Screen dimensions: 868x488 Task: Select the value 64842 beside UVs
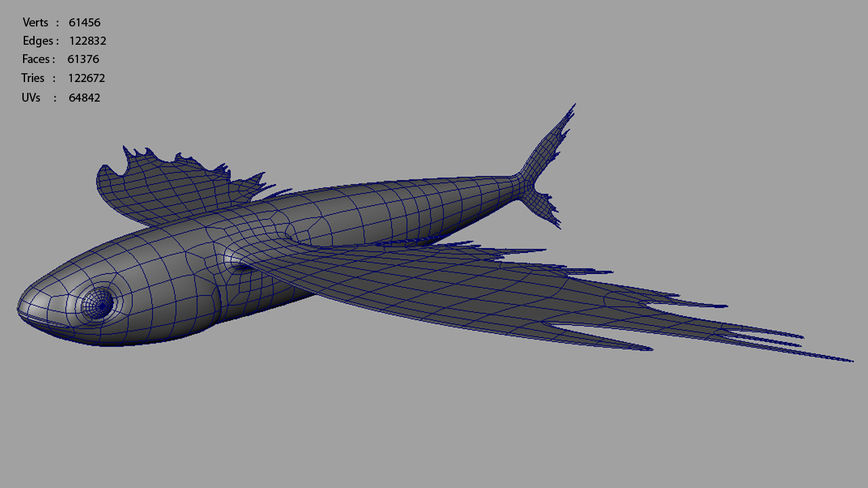(x=84, y=98)
